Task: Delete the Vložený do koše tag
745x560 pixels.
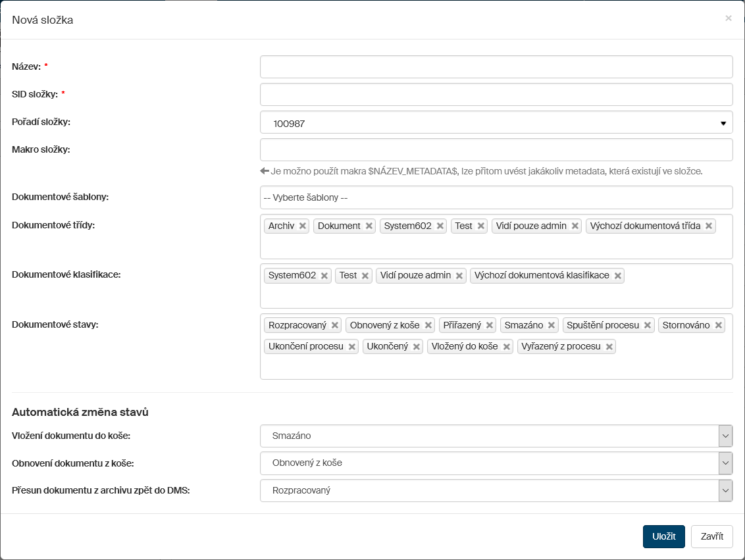Action: click(x=507, y=346)
